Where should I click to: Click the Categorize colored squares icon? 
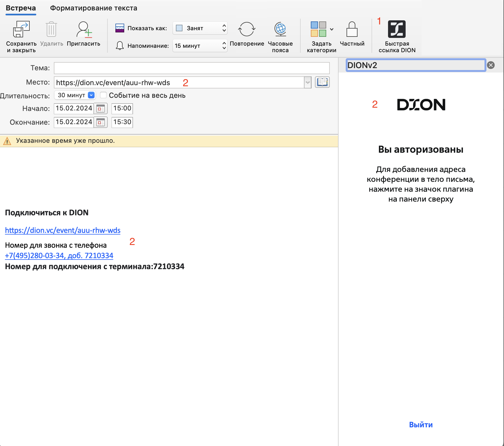click(x=319, y=29)
